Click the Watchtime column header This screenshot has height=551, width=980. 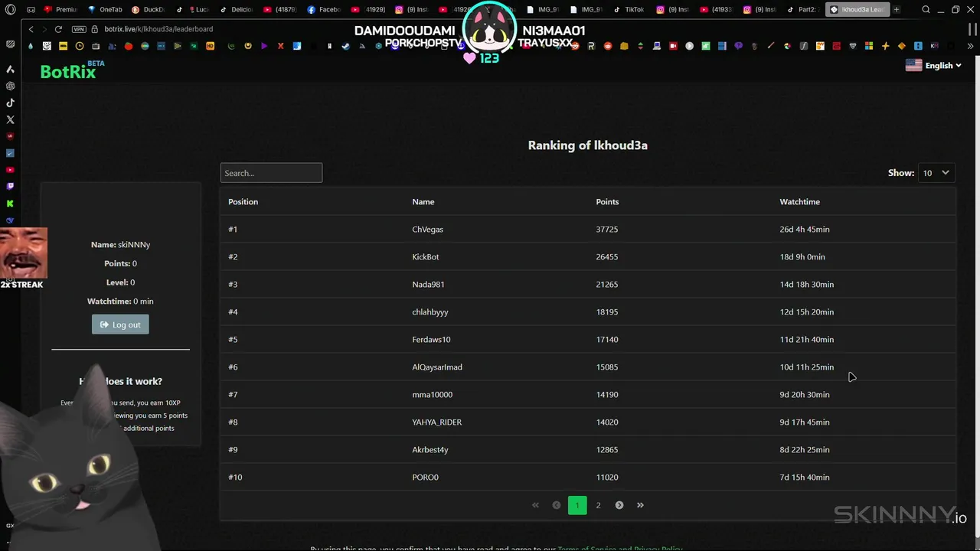pyautogui.click(x=799, y=202)
